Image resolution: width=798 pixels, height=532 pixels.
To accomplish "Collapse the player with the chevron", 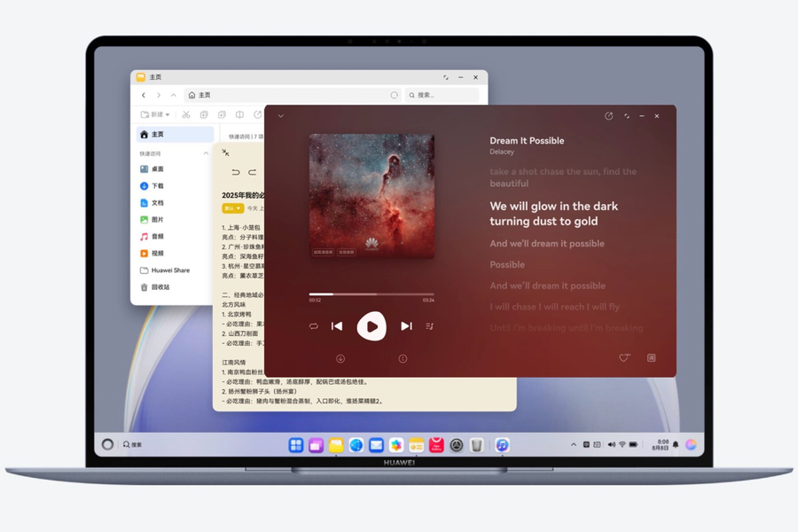I will point(281,116).
